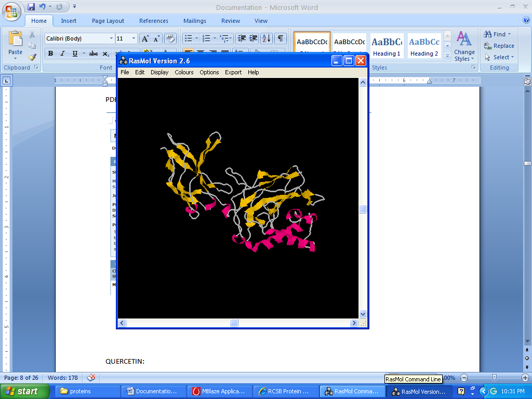Click the Replace button in Editing group
532x399 pixels.
(x=499, y=46)
